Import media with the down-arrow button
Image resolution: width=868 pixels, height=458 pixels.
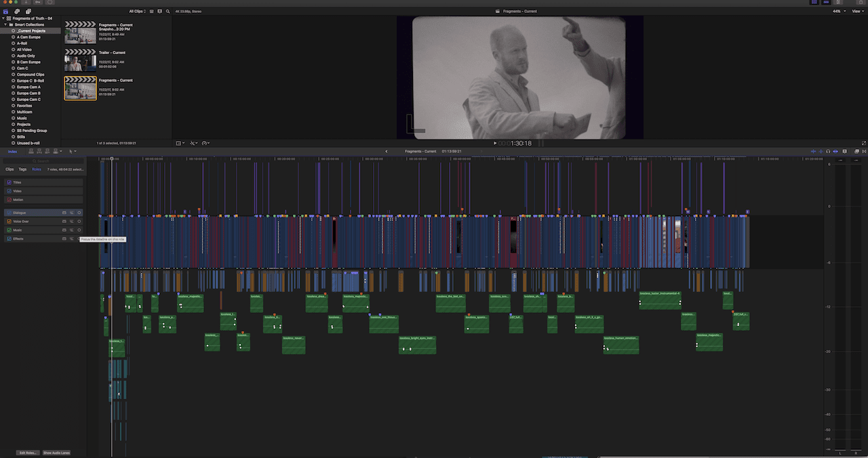pos(24,3)
